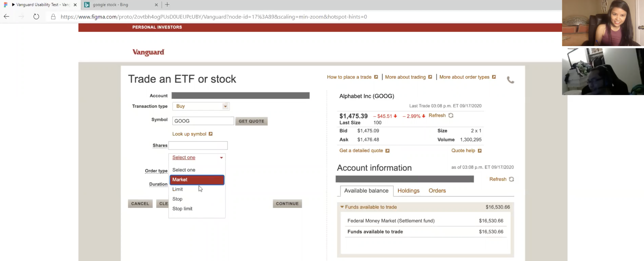644x261 pixels.
Task: Close the Vanguard Usability Test tab
Action: pos(75,5)
